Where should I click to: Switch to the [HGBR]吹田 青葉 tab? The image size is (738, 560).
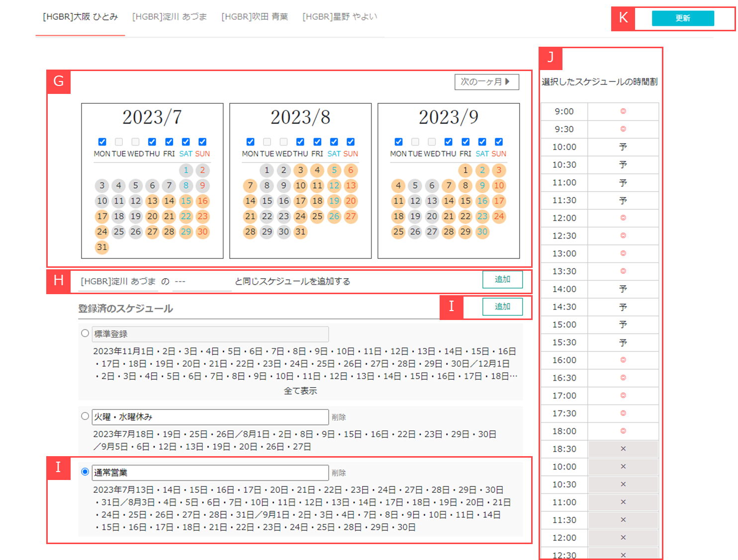coord(255,17)
